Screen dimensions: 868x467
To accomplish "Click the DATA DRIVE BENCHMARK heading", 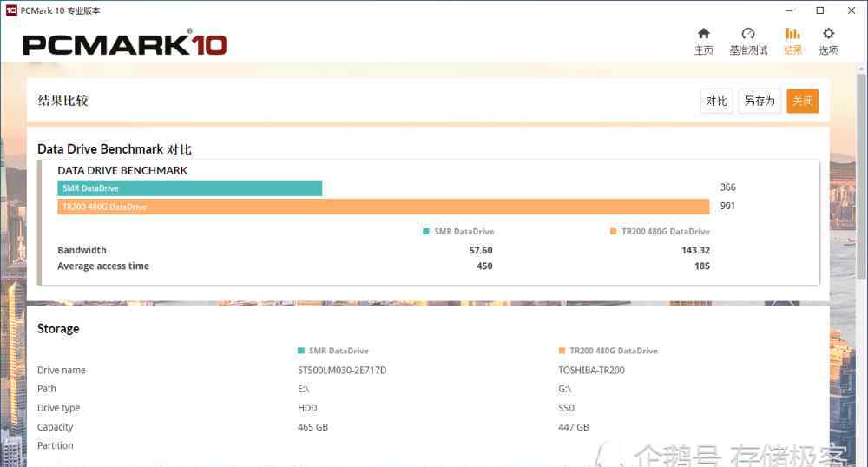I will 122,170.
